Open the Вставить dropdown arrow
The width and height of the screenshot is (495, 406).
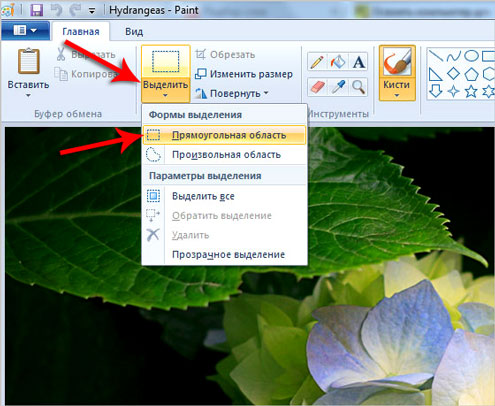28,96
